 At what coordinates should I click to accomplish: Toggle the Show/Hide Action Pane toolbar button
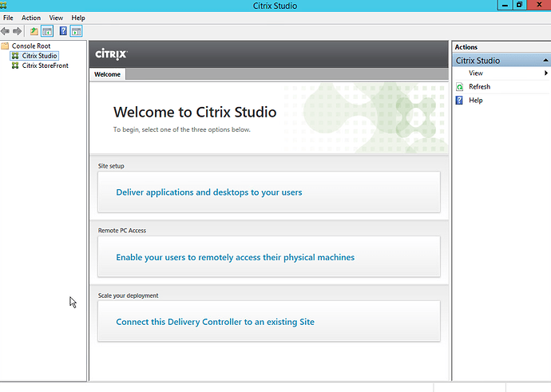[77, 31]
